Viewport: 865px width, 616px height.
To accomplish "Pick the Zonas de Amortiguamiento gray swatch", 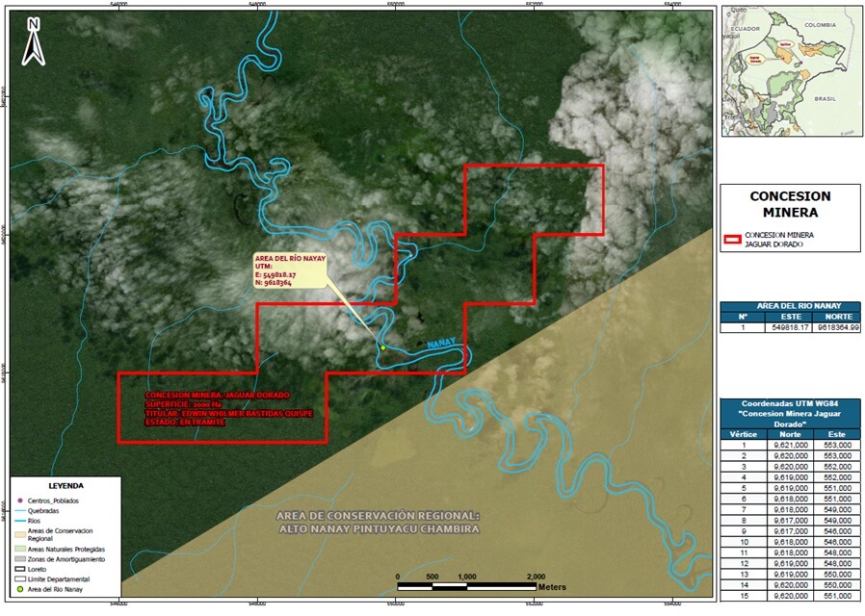I will (x=20, y=559).
